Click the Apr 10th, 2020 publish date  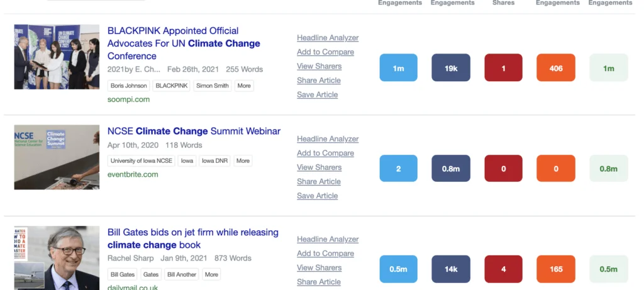pyautogui.click(x=133, y=145)
